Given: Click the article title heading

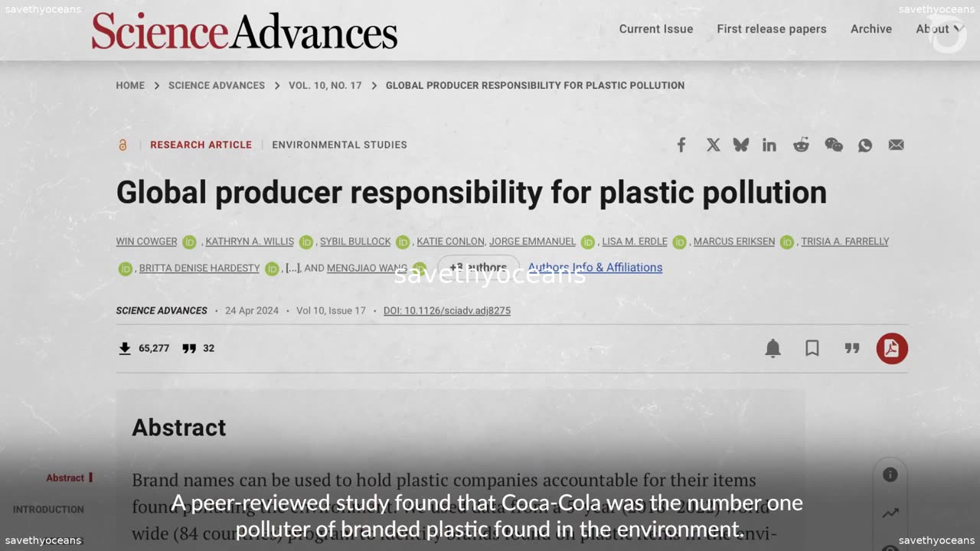Looking at the screenshot, I should point(472,193).
